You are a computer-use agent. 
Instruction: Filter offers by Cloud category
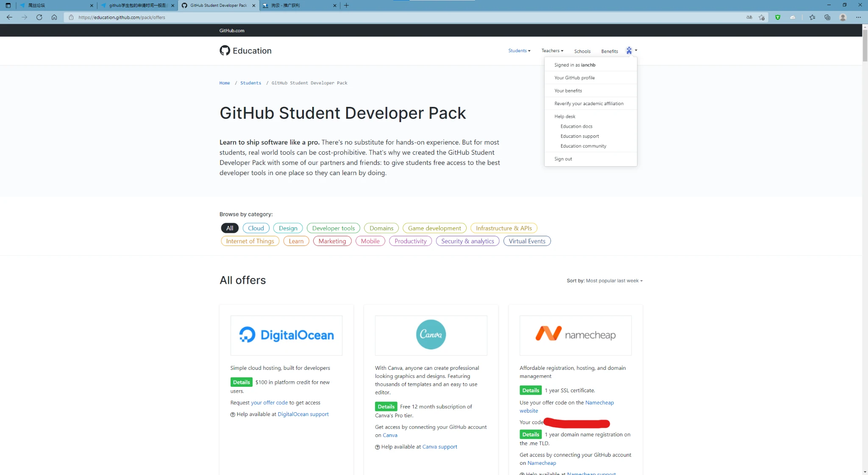coord(256,228)
